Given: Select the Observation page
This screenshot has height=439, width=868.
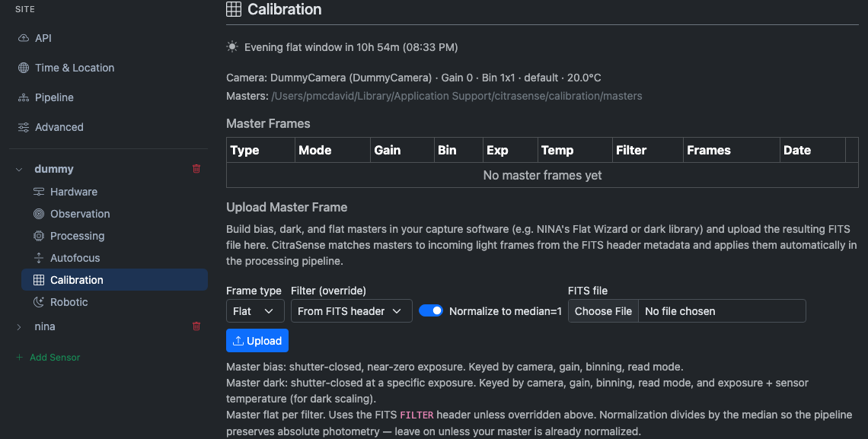Looking at the screenshot, I should pos(80,214).
